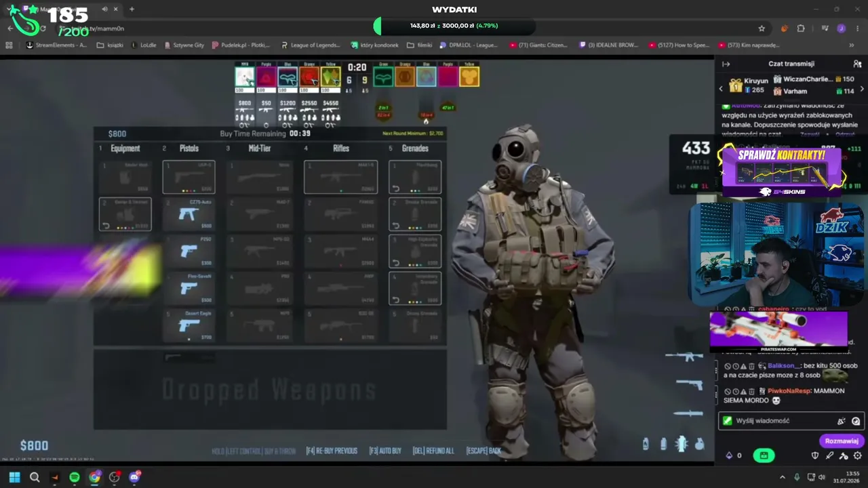
Task: Open the IDEALNE BROW bookmark
Action: click(x=609, y=45)
